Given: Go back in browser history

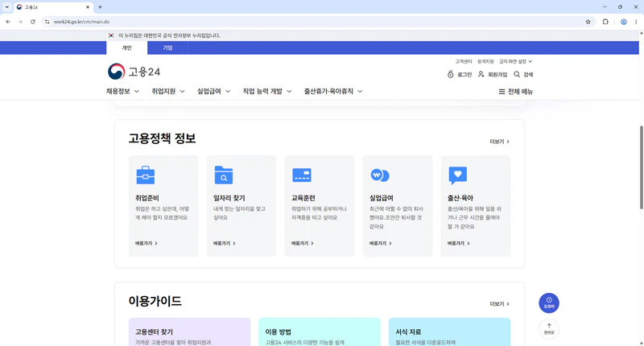Looking at the screenshot, I should coord(8,22).
